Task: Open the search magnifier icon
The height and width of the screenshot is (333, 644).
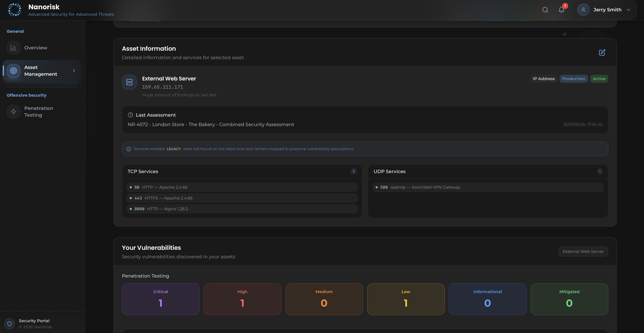Action: tap(545, 9)
